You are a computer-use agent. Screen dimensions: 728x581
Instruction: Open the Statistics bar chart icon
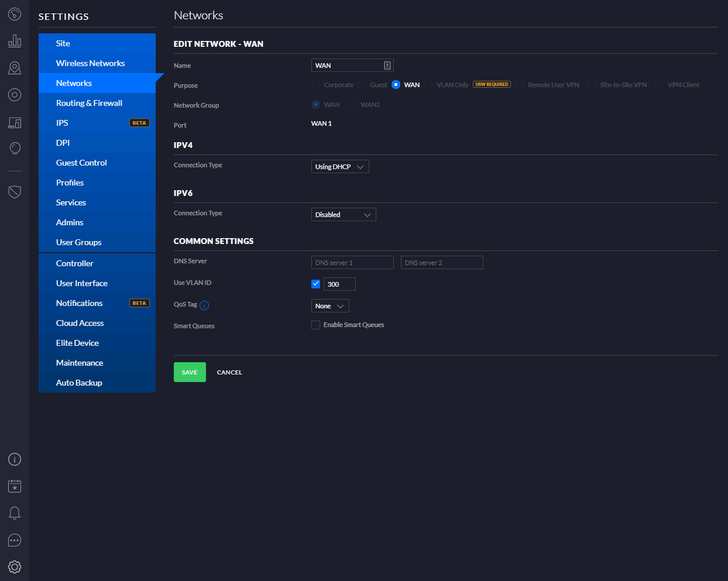point(15,41)
